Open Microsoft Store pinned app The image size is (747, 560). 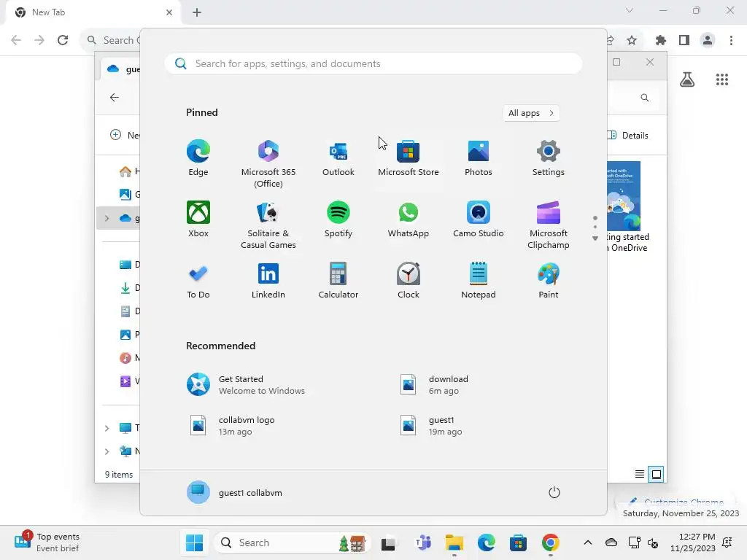coord(409,158)
